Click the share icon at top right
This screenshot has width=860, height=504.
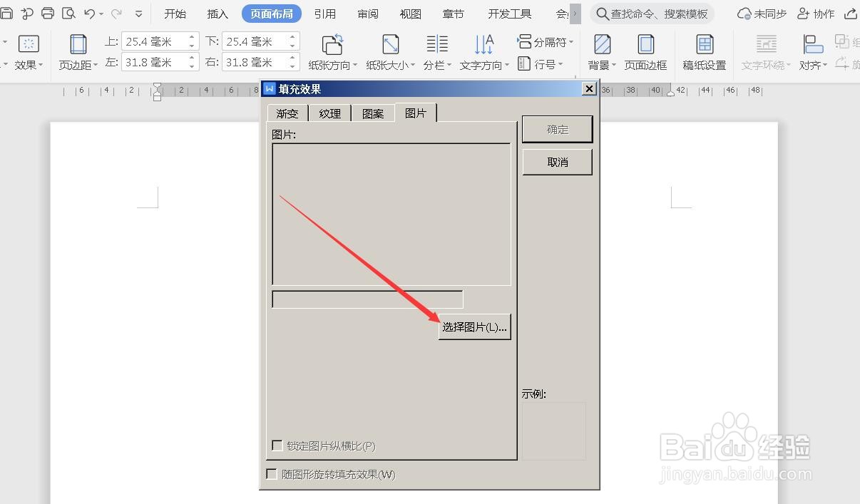(850, 14)
